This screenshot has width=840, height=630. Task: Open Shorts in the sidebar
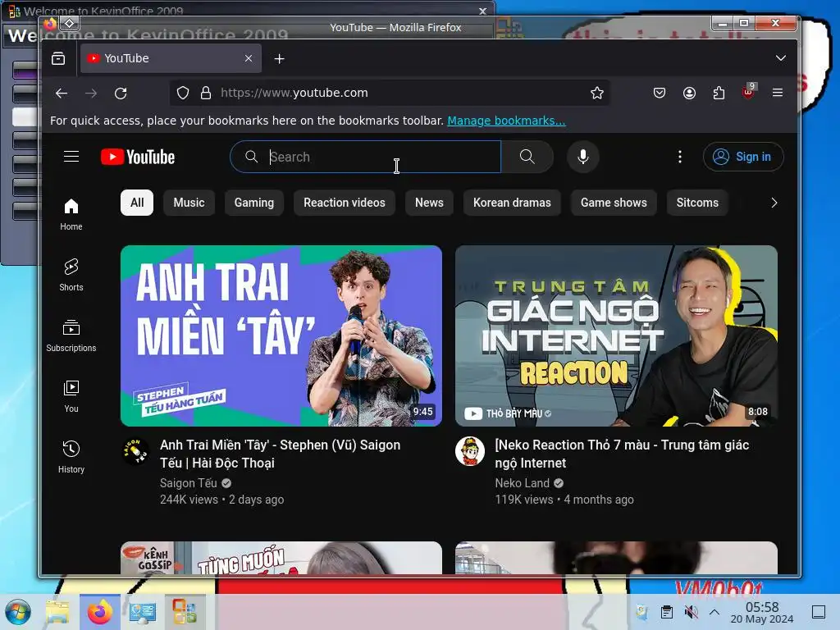[71, 275]
